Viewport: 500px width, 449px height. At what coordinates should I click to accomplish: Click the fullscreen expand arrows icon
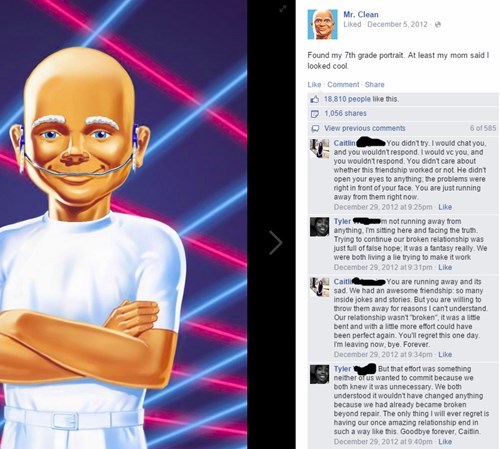pyautogui.click(x=283, y=9)
